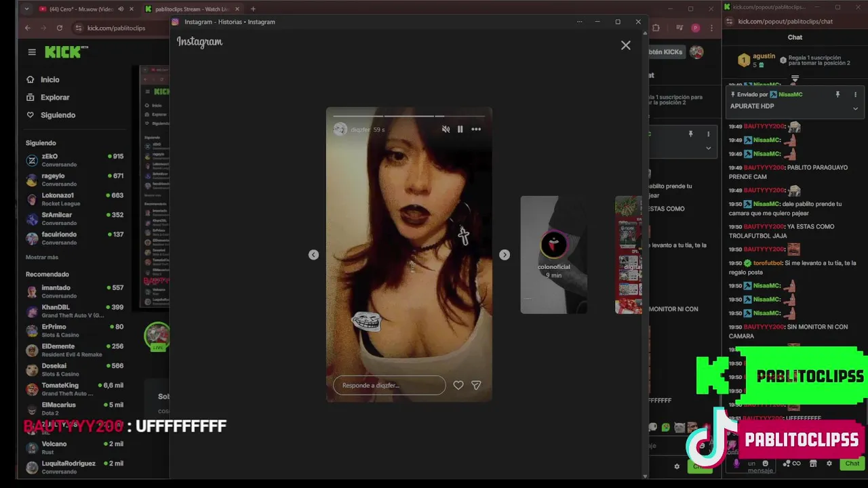Open SrAmilcar channel in sidebar
The height and width of the screenshot is (488, 868).
(75, 219)
